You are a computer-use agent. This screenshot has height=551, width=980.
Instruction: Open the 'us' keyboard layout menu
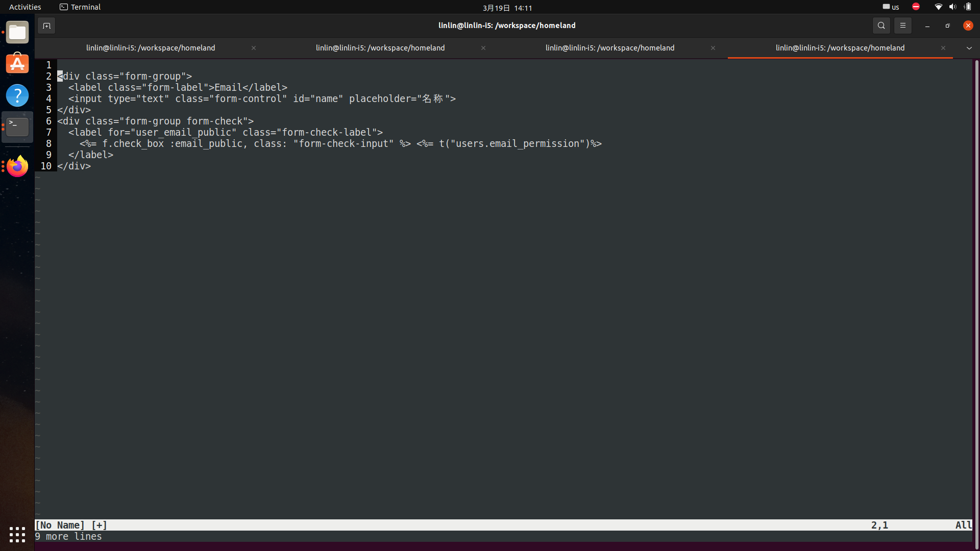[891, 7]
